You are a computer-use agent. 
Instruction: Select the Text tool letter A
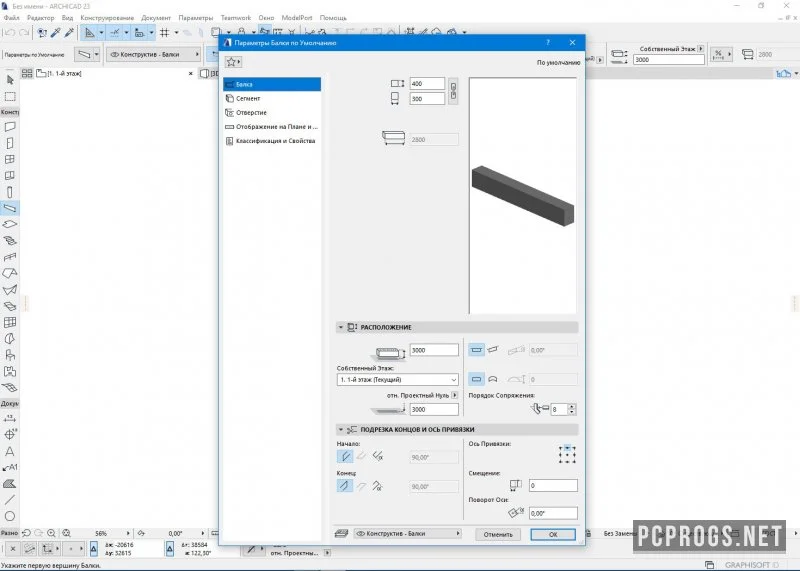[10, 452]
